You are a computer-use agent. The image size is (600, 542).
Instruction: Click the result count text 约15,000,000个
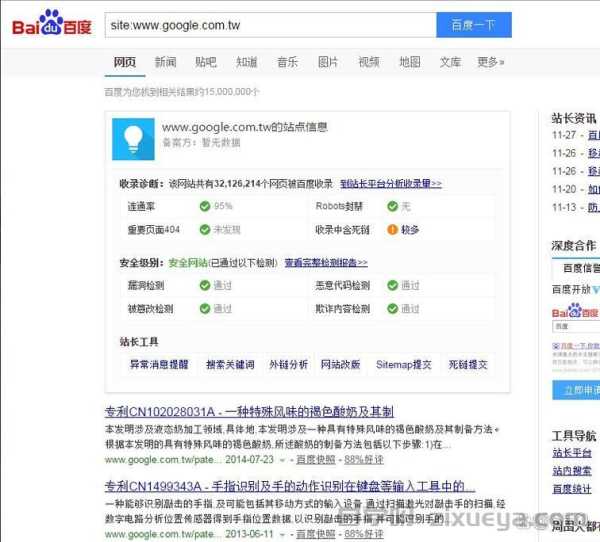227,92
